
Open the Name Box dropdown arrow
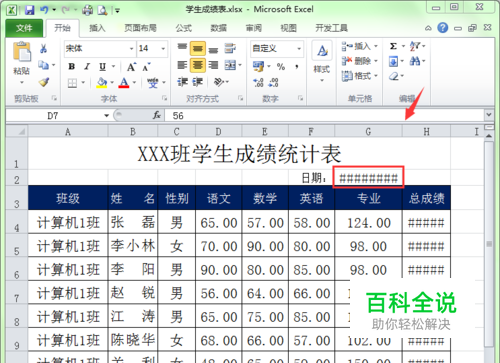106,116
